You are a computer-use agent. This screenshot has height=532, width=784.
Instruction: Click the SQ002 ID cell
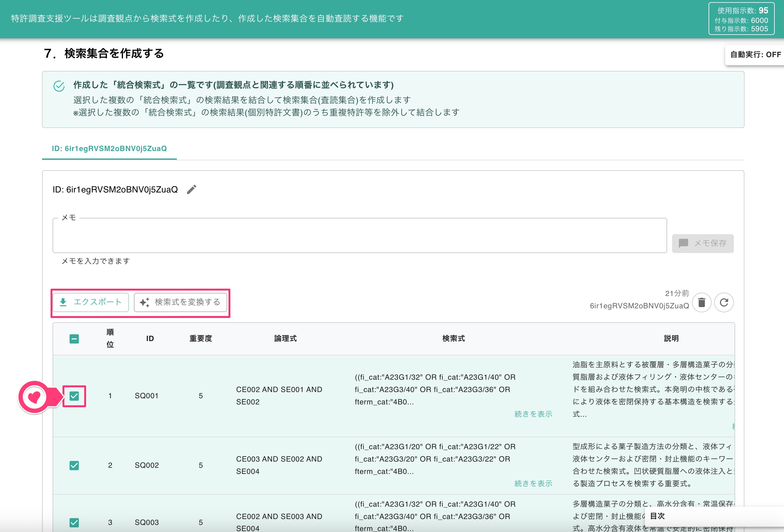pos(147,465)
